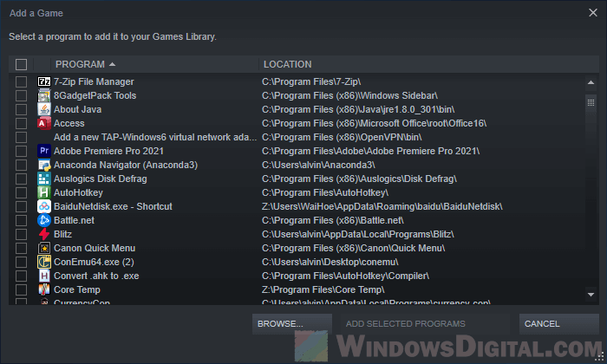Select the BaiduNetdisk.exe - Shortcut name
Screen dimensions: 607x364
coord(113,206)
